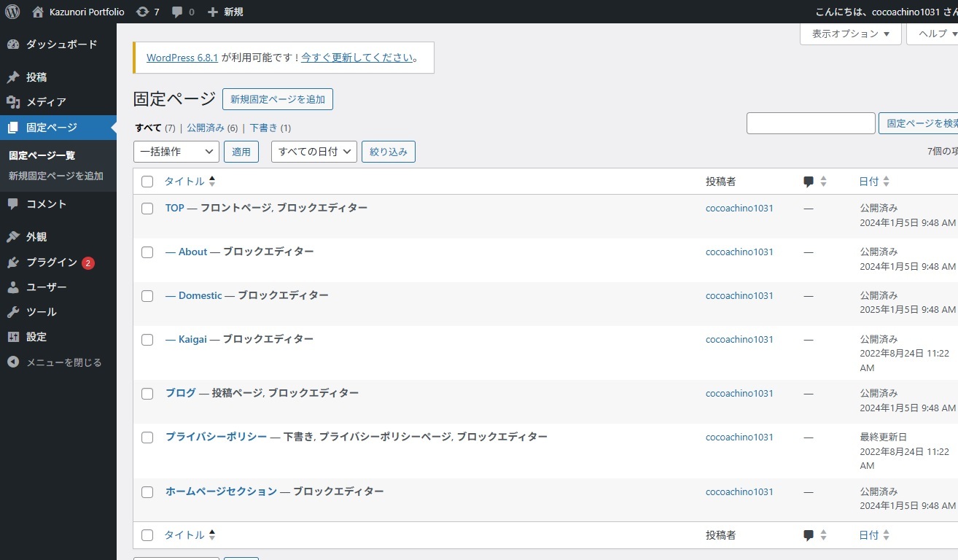Check the checkbox for the TOP page
Image resolution: width=958 pixels, height=560 pixels.
(x=147, y=208)
